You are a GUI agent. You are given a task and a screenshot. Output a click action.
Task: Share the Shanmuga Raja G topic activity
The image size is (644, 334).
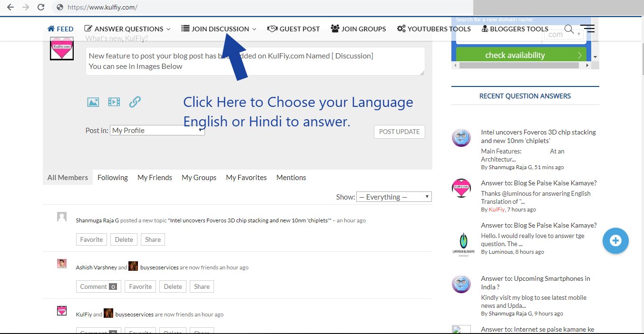pyautogui.click(x=153, y=239)
